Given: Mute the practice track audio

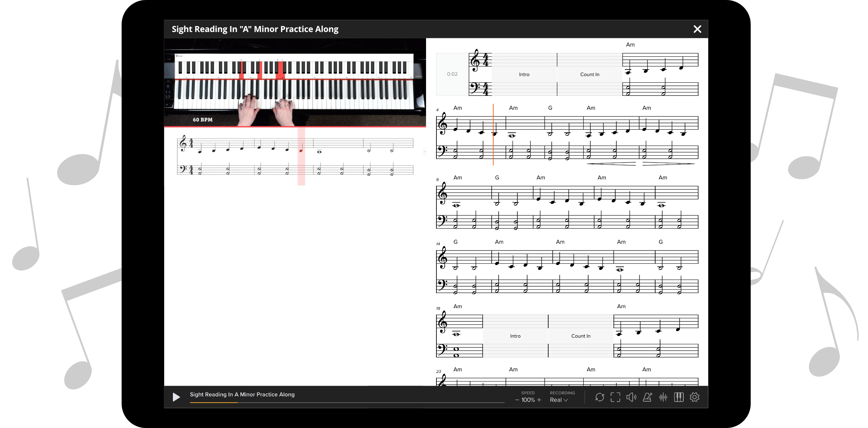Looking at the screenshot, I should [631, 397].
